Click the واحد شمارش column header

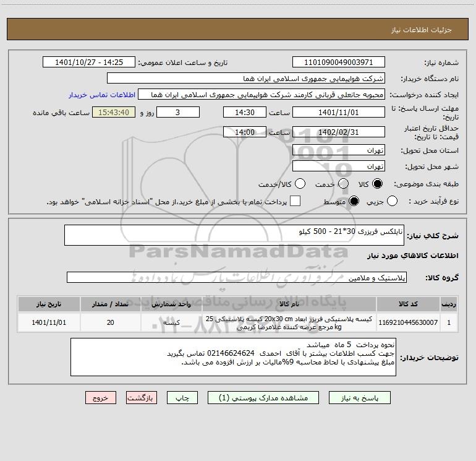point(171,304)
